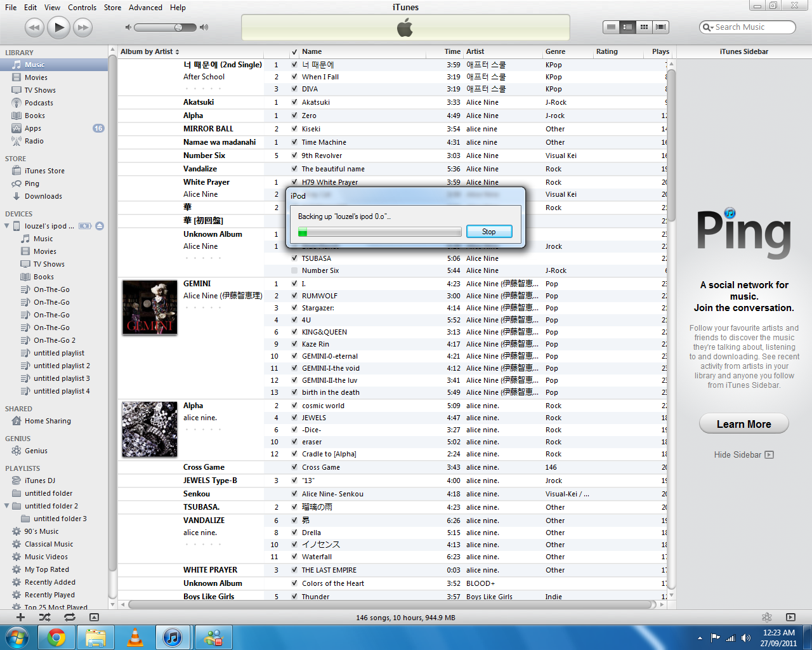The width and height of the screenshot is (812, 650).
Task: Toggle the checkbox for "Thunder"
Action: pos(294,597)
